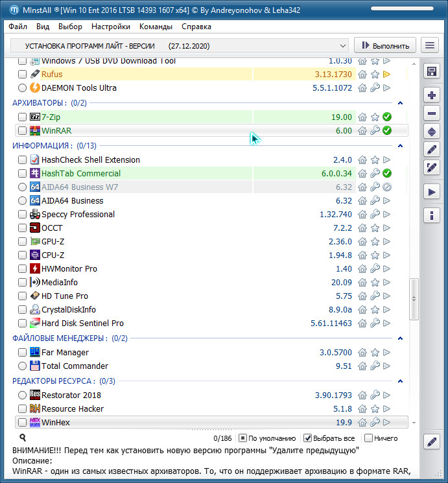Click the upper pencil edit sidebar icon
Image resolution: width=448 pixels, height=483 pixels.
[431, 150]
